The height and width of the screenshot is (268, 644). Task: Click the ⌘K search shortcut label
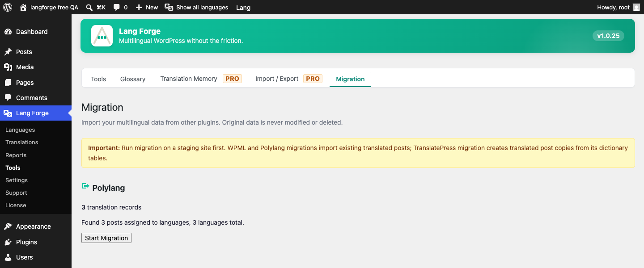click(x=101, y=7)
